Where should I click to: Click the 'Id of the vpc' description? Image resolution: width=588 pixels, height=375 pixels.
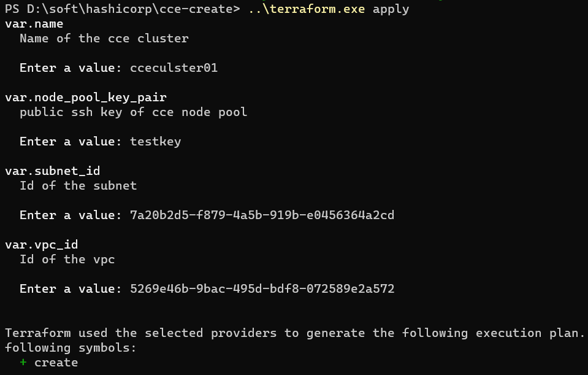(67, 260)
